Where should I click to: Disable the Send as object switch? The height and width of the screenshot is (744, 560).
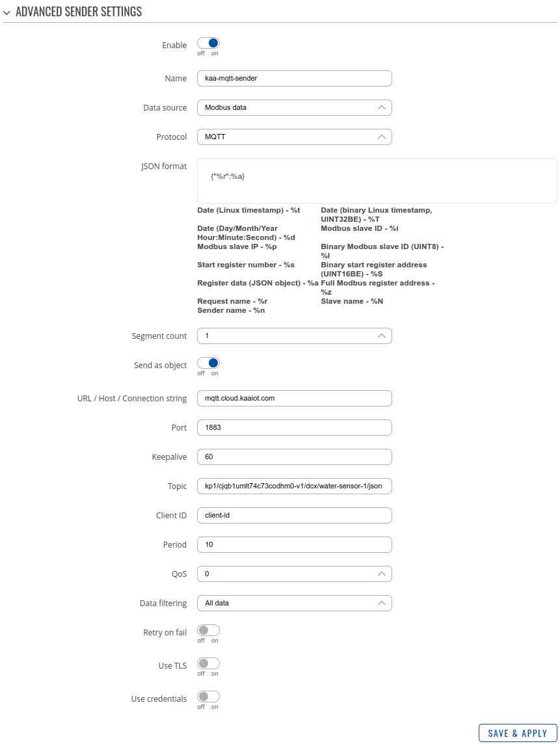click(208, 364)
